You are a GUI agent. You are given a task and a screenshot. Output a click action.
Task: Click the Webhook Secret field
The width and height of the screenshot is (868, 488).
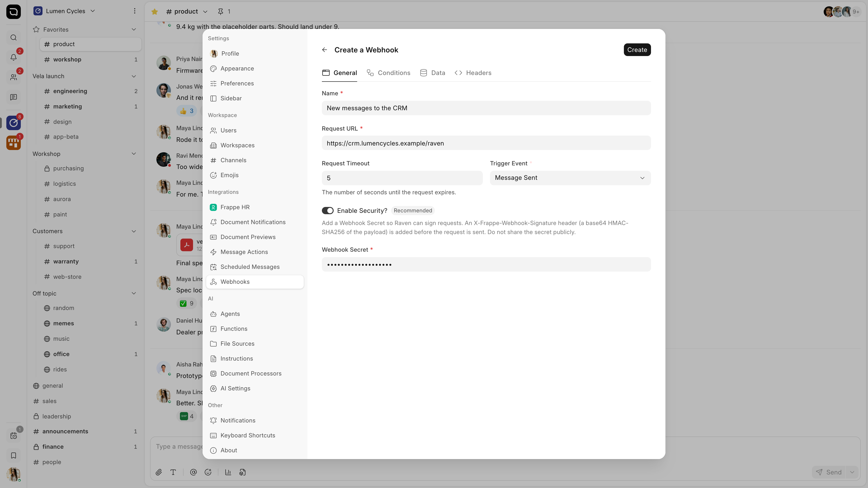[486, 264]
